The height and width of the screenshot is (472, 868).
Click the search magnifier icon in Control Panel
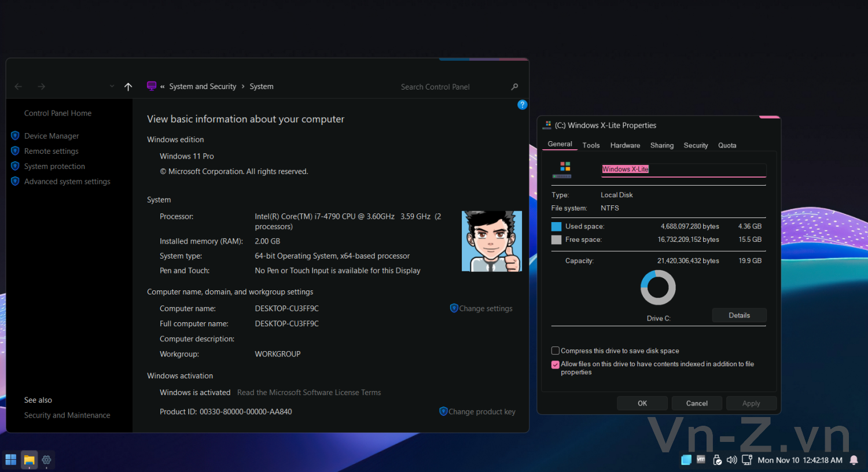(514, 87)
